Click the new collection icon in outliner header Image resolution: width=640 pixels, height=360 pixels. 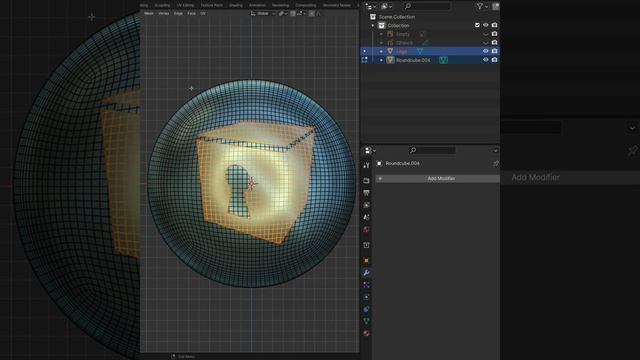(495, 6)
